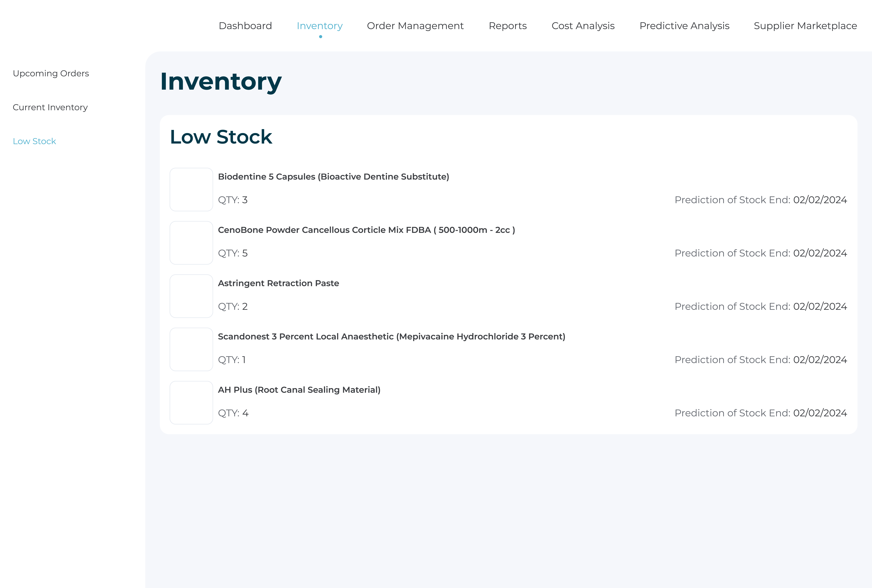Open the Supplier Marketplace
The height and width of the screenshot is (588, 872).
(805, 25)
